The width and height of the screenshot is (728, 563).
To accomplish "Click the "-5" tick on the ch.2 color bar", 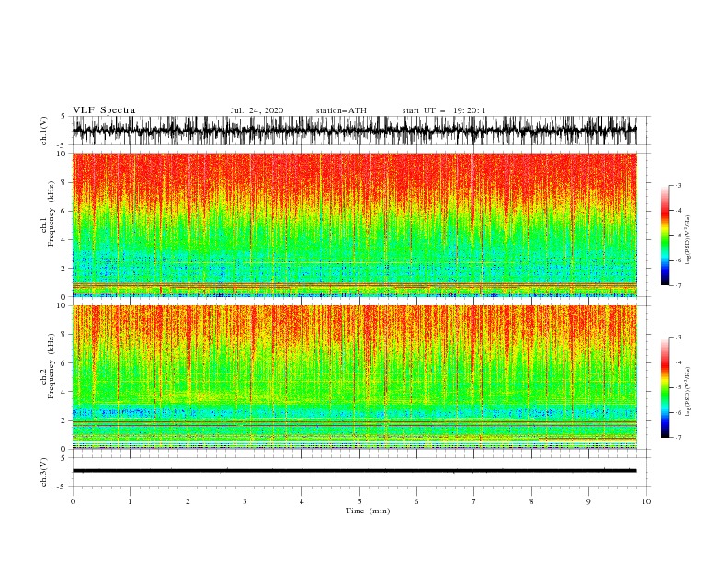I will [677, 387].
